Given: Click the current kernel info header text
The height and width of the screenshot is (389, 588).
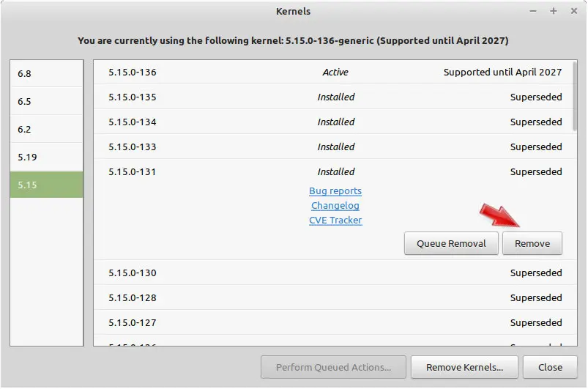Looking at the screenshot, I should pyautogui.click(x=293, y=40).
